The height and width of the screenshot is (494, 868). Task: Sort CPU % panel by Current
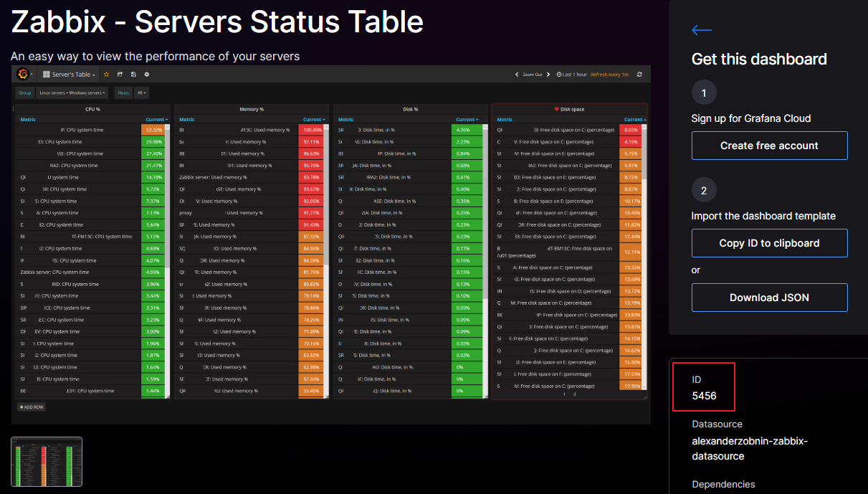coord(157,120)
